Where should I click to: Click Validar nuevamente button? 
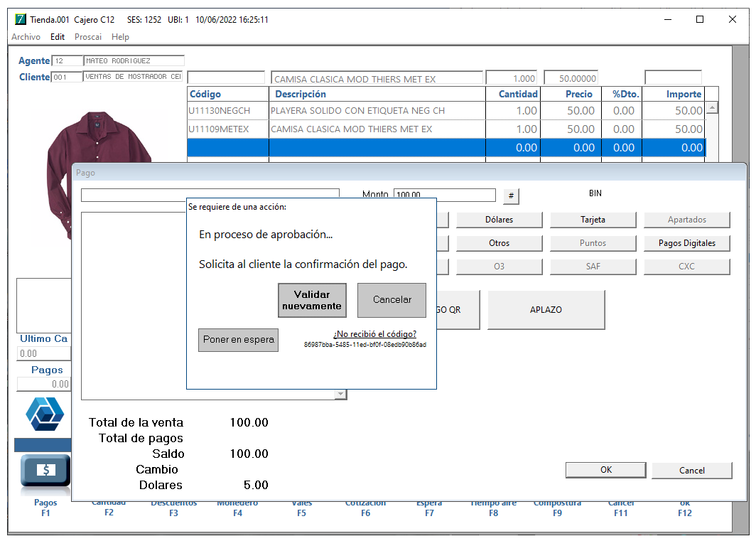312,300
